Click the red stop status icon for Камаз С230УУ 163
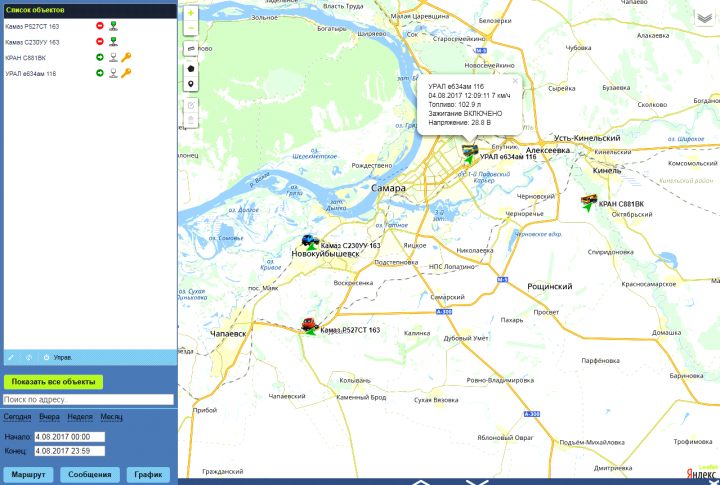 pyautogui.click(x=100, y=41)
